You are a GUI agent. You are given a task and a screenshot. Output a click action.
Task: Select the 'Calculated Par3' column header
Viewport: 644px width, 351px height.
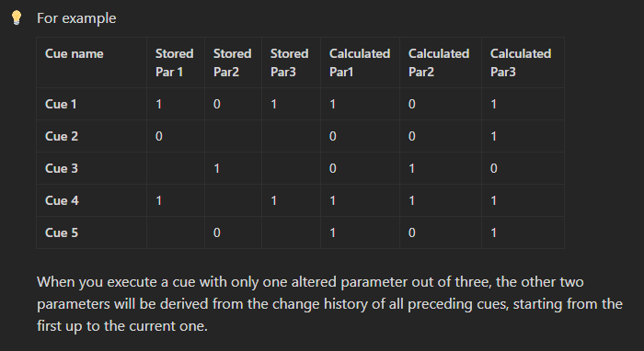pyautogui.click(x=521, y=62)
